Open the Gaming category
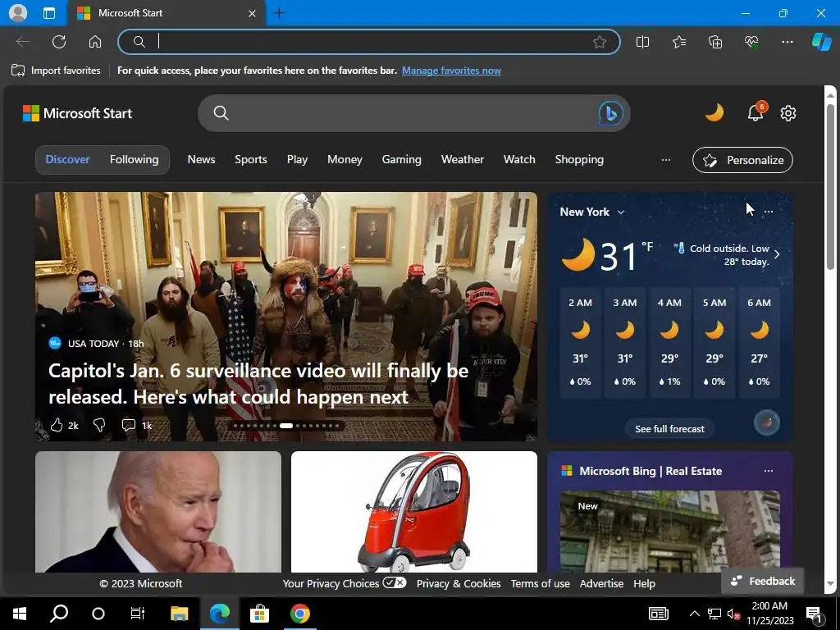Viewport: 840px width, 630px height. pos(402,160)
